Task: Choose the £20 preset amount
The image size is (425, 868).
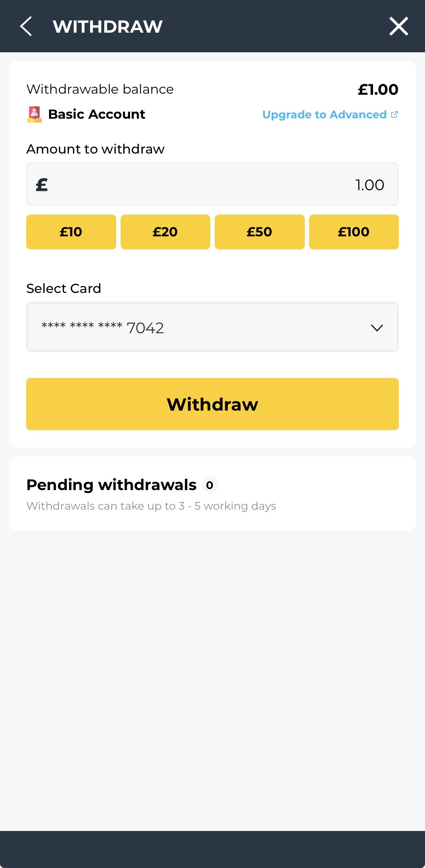Action: point(165,232)
